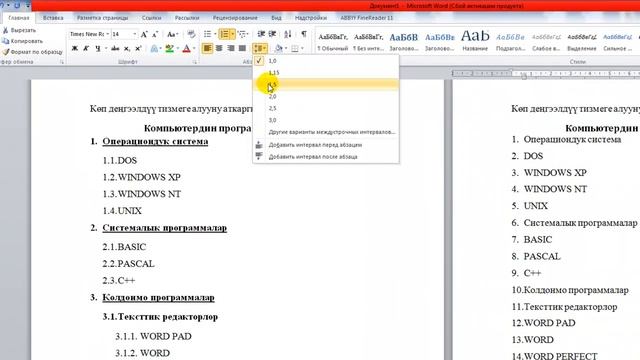Toggle show paragraph marks (¶)
Viewport: 640px width, 360px height.
click(304, 34)
